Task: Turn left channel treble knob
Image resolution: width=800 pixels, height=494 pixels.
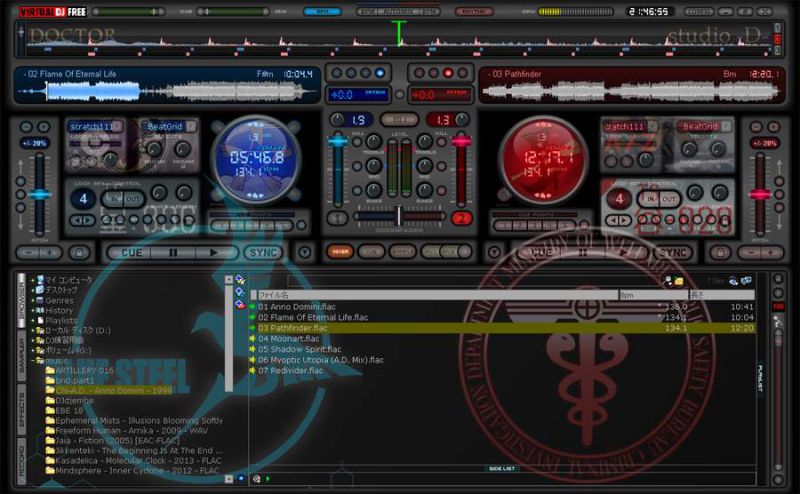Action: click(x=374, y=141)
